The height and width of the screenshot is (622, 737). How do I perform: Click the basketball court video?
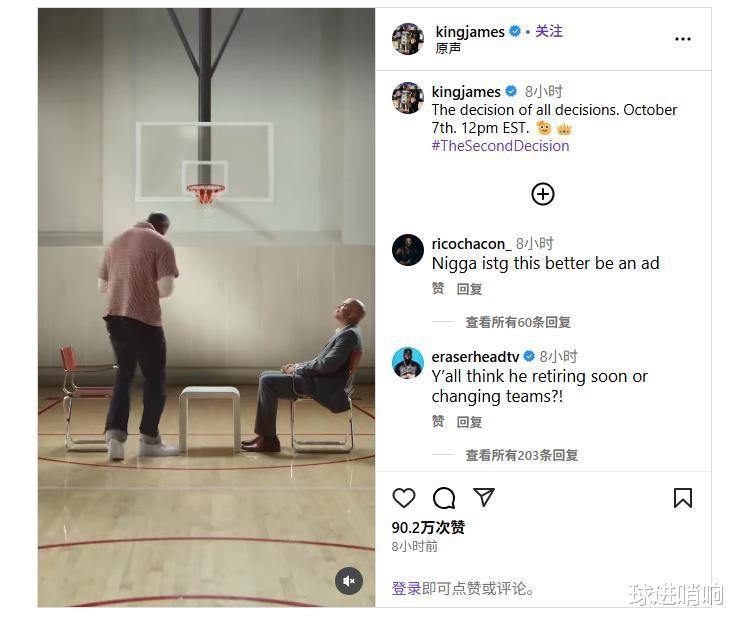point(206,307)
